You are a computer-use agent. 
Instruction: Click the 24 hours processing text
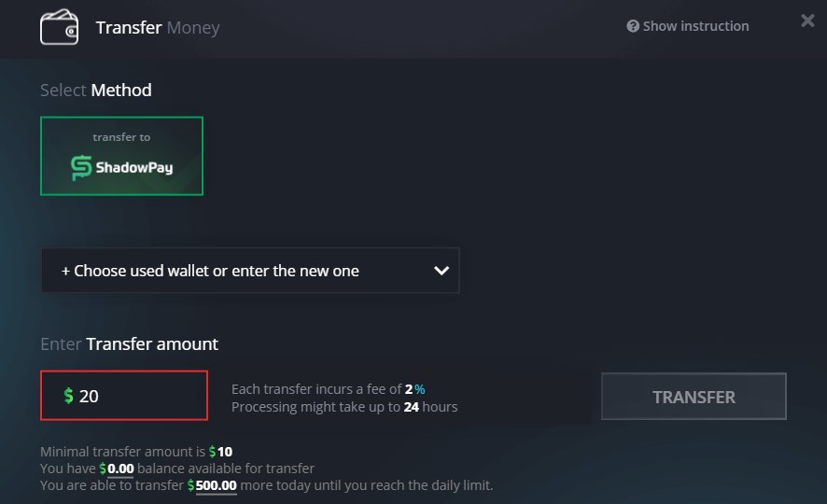[430, 407]
